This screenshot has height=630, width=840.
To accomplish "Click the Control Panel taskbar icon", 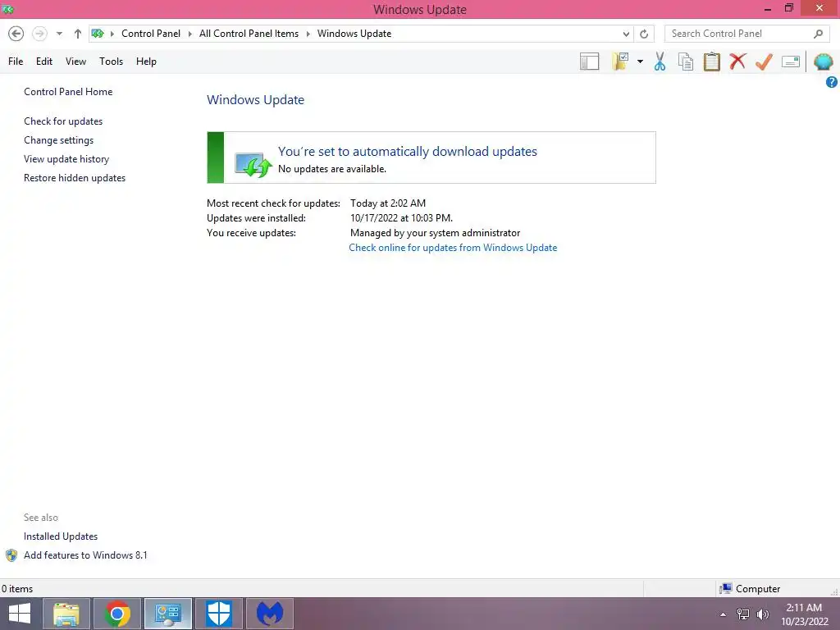I will pyautogui.click(x=167, y=614).
